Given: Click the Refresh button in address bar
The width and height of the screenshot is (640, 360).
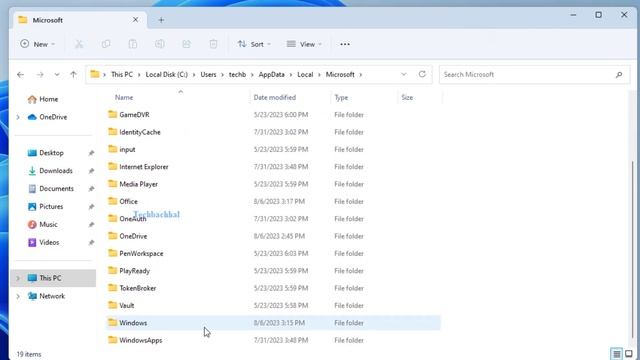Looking at the screenshot, I should [x=422, y=74].
